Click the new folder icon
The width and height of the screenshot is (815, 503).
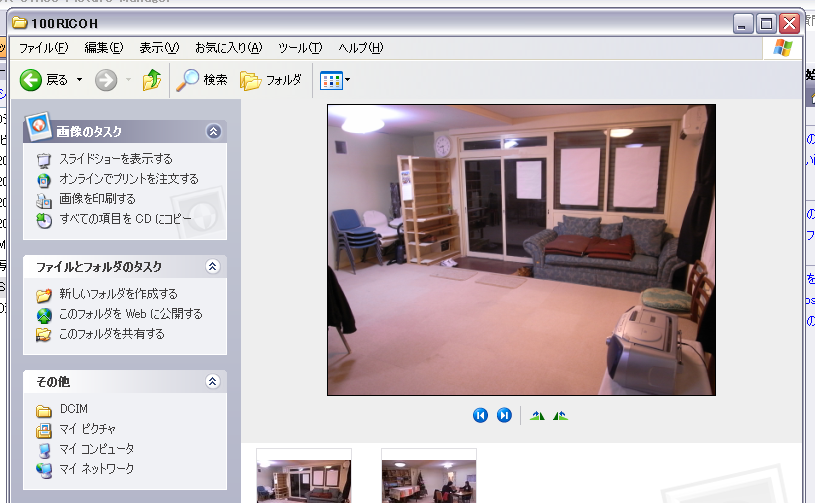click(x=44, y=295)
